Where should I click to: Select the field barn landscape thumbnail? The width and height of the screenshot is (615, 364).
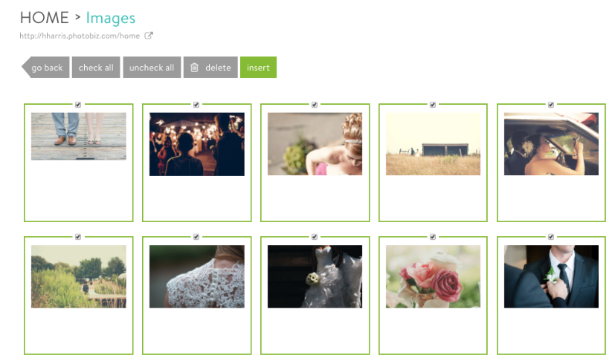point(433,144)
